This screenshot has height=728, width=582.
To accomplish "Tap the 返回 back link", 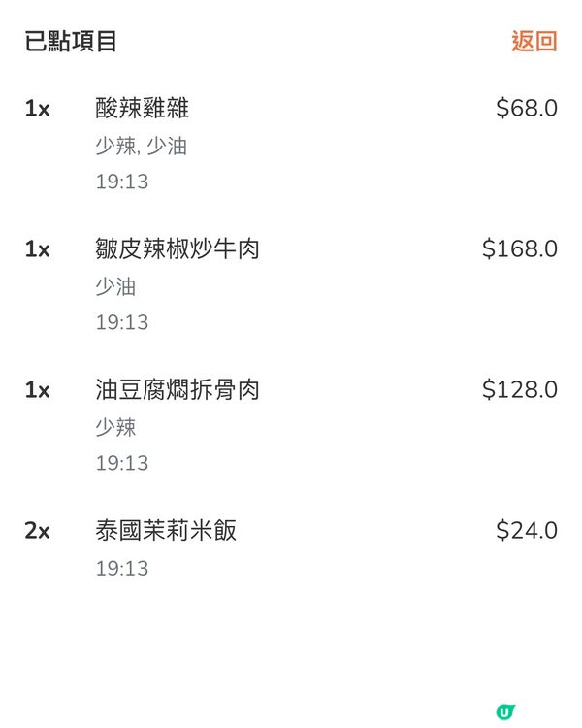I will (533, 41).
